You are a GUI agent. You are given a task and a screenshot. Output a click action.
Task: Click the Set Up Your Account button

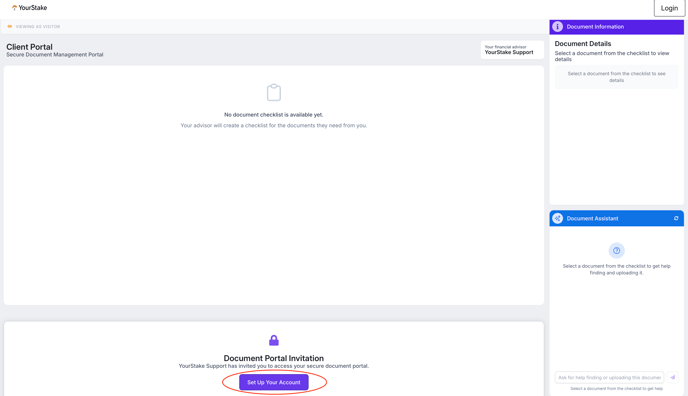point(274,382)
